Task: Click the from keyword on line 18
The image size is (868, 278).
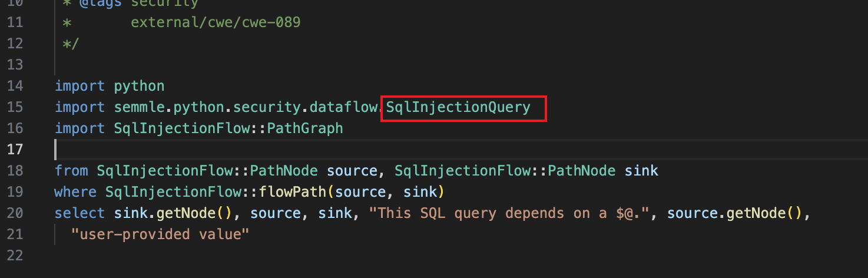Action: point(71,170)
